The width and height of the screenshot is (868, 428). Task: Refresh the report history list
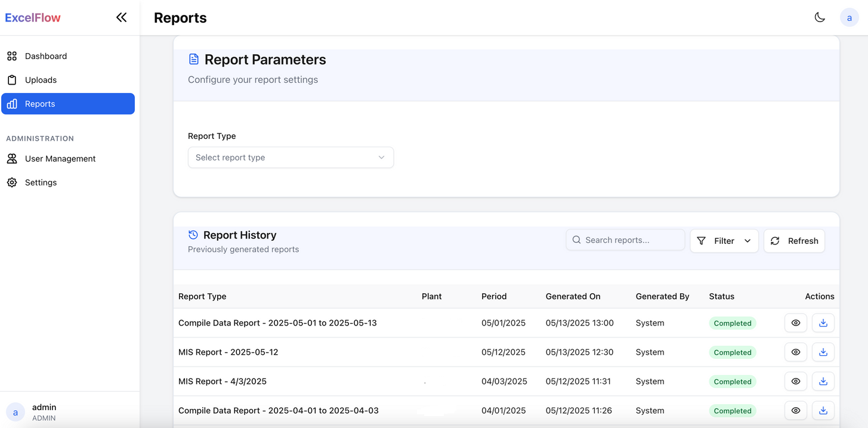click(794, 241)
